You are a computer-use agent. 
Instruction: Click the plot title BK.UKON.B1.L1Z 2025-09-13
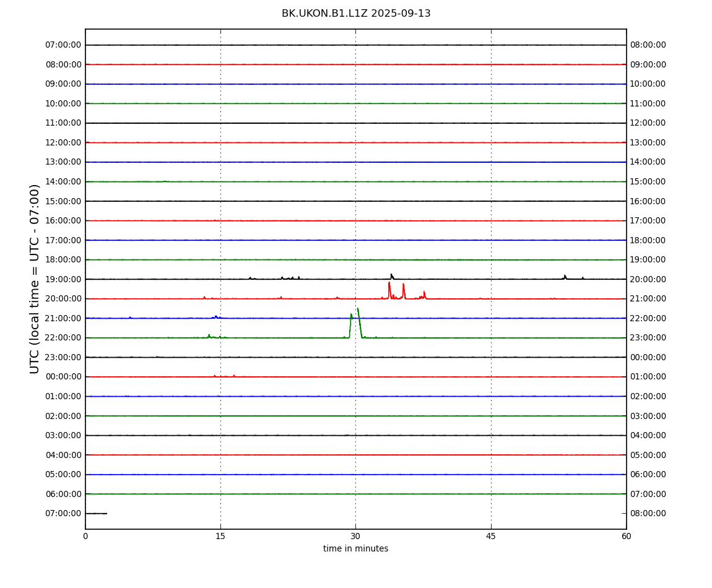[356, 14]
